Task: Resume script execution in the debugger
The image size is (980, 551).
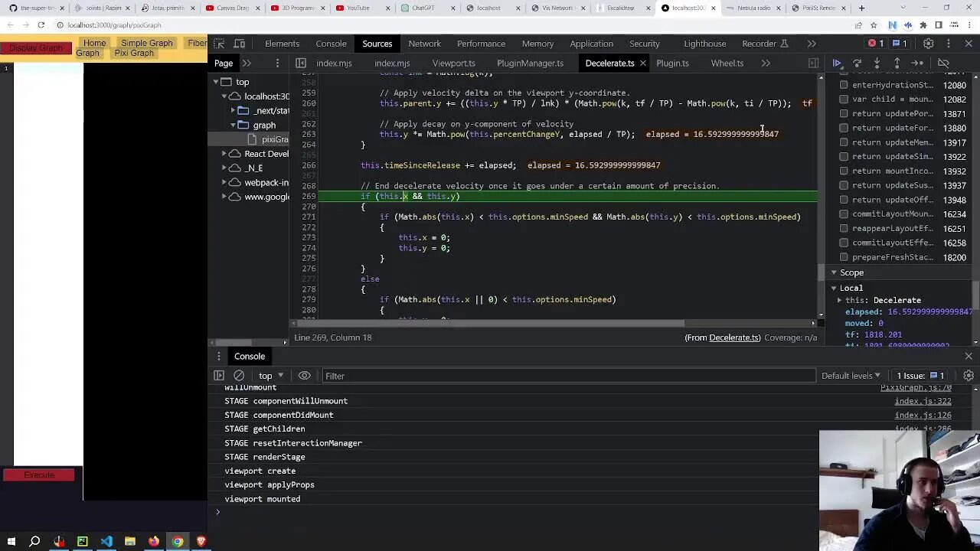Action: [x=837, y=64]
